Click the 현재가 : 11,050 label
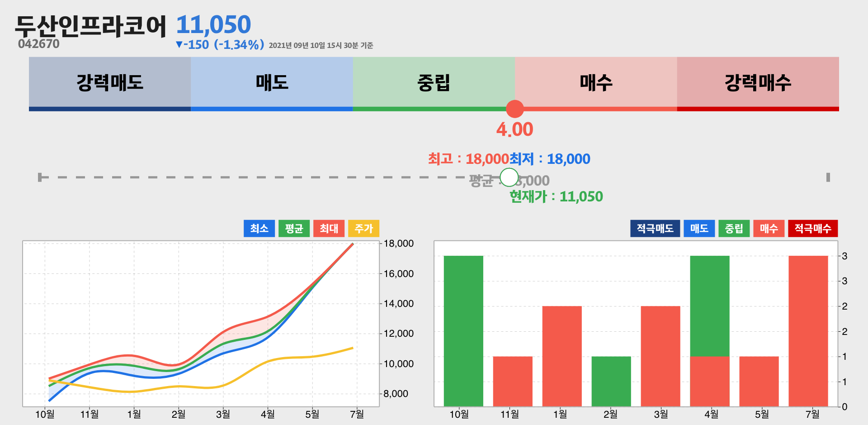Image resolution: width=868 pixels, height=425 pixels. pos(556,196)
